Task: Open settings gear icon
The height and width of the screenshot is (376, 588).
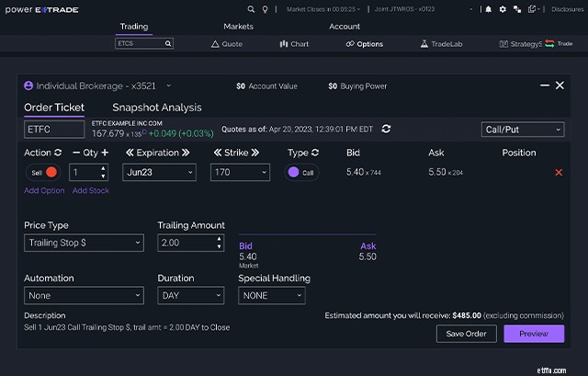Action: [x=503, y=9]
